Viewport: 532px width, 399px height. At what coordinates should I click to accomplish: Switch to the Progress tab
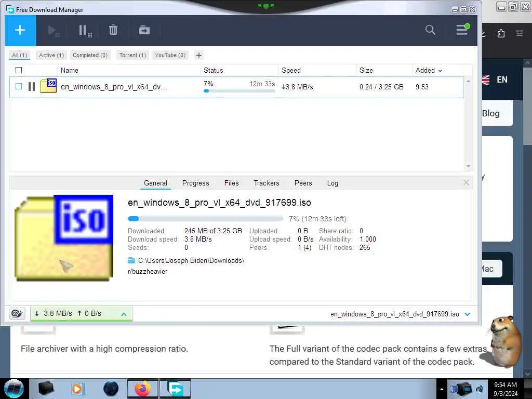pos(196,183)
